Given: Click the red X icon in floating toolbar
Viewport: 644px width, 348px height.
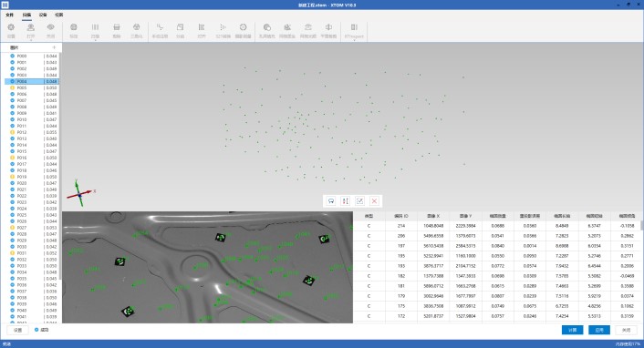Looking at the screenshot, I should (x=374, y=200).
